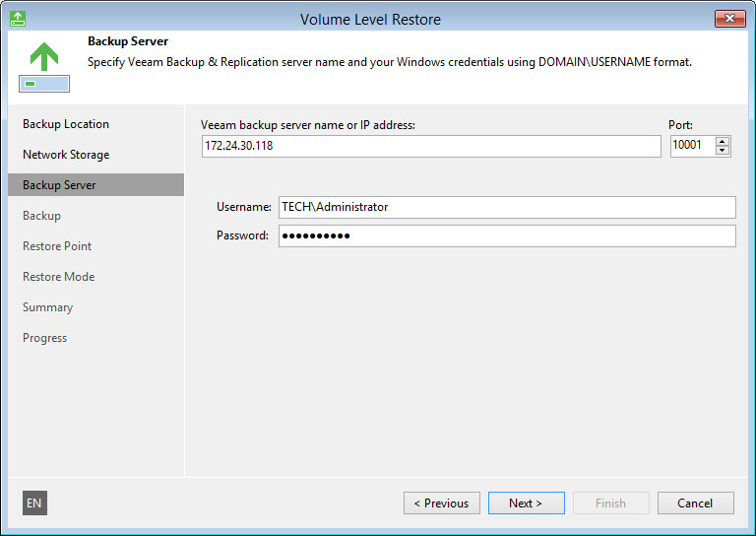The height and width of the screenshot is (536, 756).
Task: Focus the Password field
Action: (x=507, y=235)
